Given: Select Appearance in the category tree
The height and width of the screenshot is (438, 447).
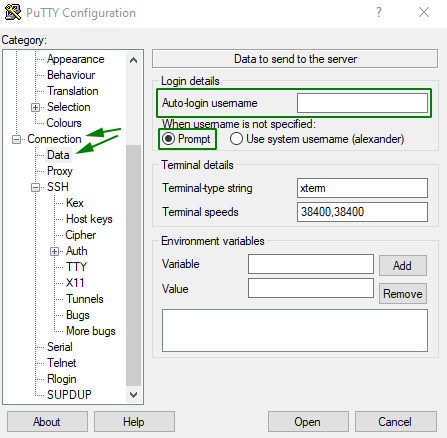Looking at the screenshot, I should coord(75,59).
